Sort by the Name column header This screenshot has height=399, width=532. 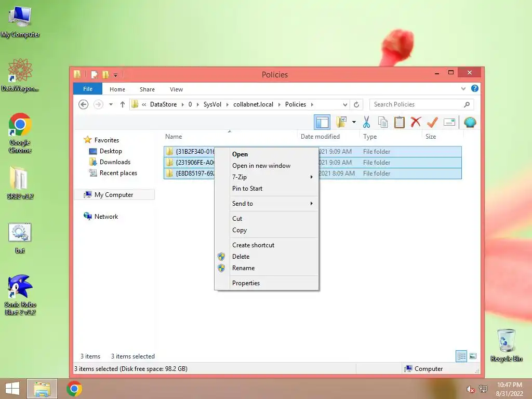click(230, 137)
